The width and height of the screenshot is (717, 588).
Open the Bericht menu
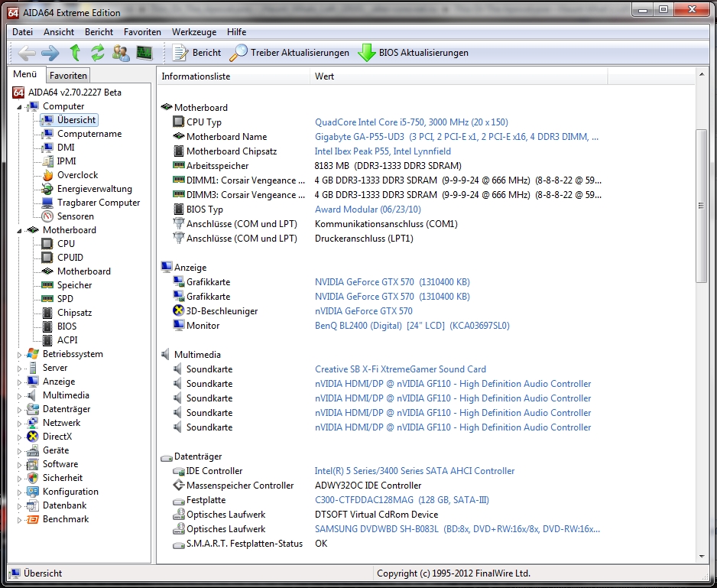coord(99,32)
